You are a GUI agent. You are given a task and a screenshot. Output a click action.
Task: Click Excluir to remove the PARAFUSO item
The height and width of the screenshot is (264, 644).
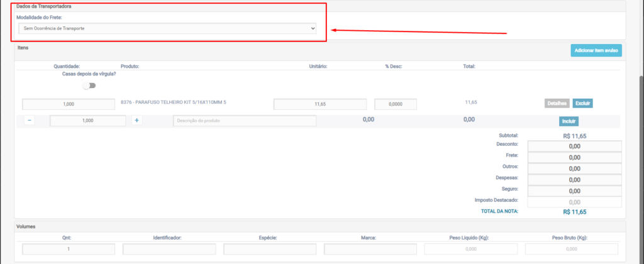coord(582,104)
